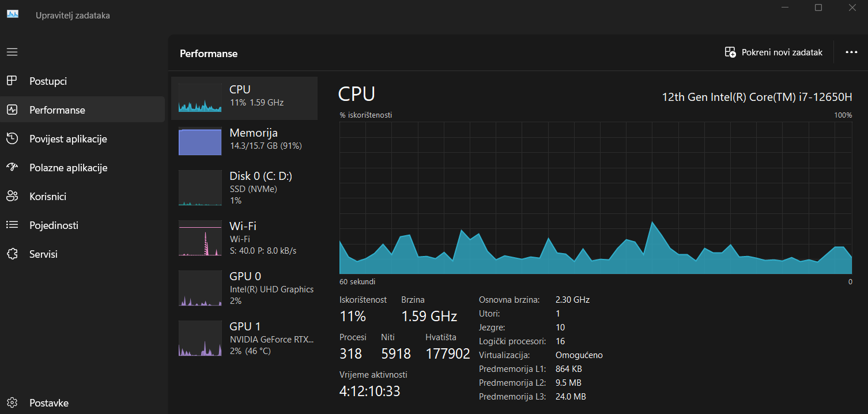The width and height of the screenshot is (868, 414).
Task: Click the 60 sekundi graph axis label
Action: click(x=357, y=282)
